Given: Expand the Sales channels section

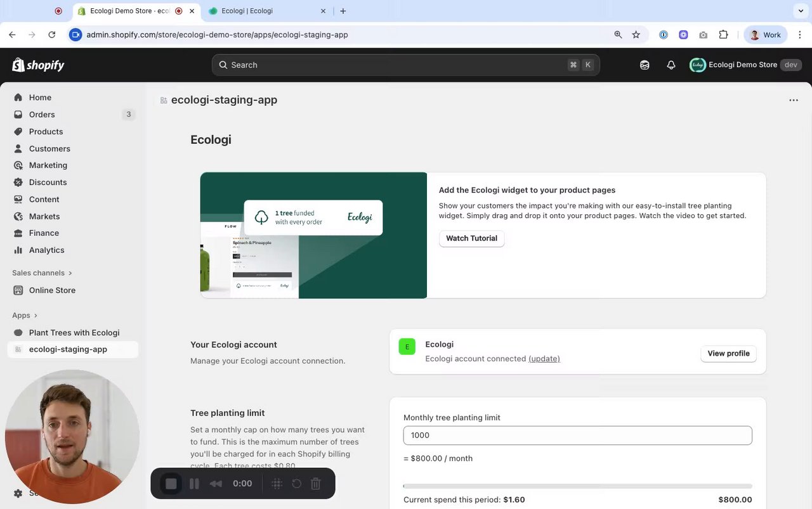Looking at the screenshot, I should pyautogui.click(x=42, y=273).
